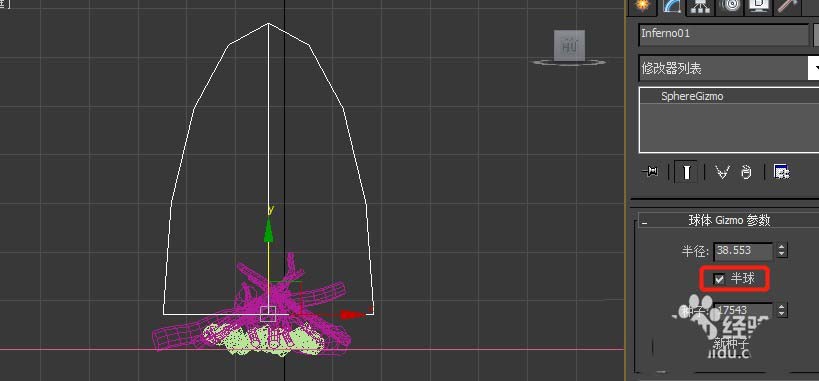Image resolution: width=819 pixels, height=381 pixels.
Task: Click the 半径 value field 38.553
Action: coord(743,251)
